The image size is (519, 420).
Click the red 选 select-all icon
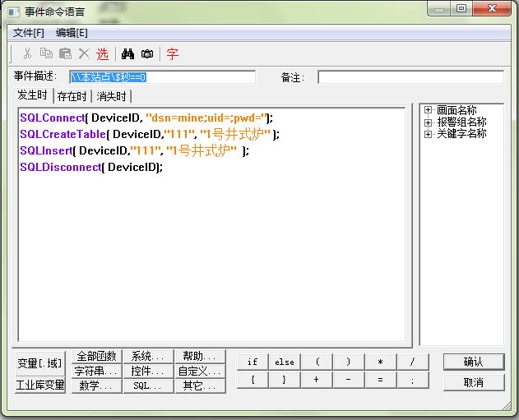(x=102, y=54)
